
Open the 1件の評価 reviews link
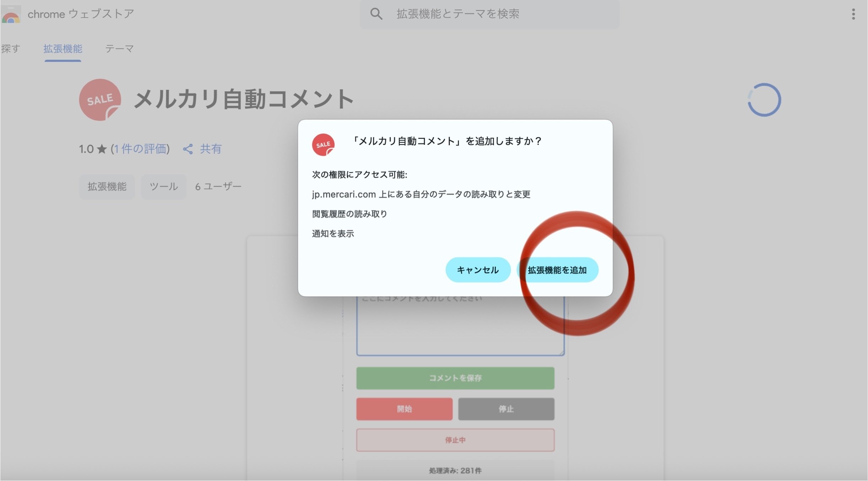(140, 149)
